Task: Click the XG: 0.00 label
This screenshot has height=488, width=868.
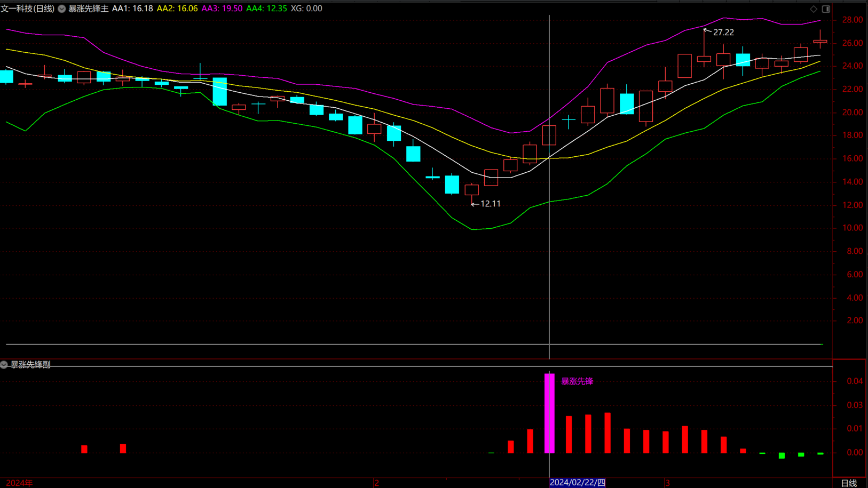Action: pyautogui.click(x=306, y=9)
